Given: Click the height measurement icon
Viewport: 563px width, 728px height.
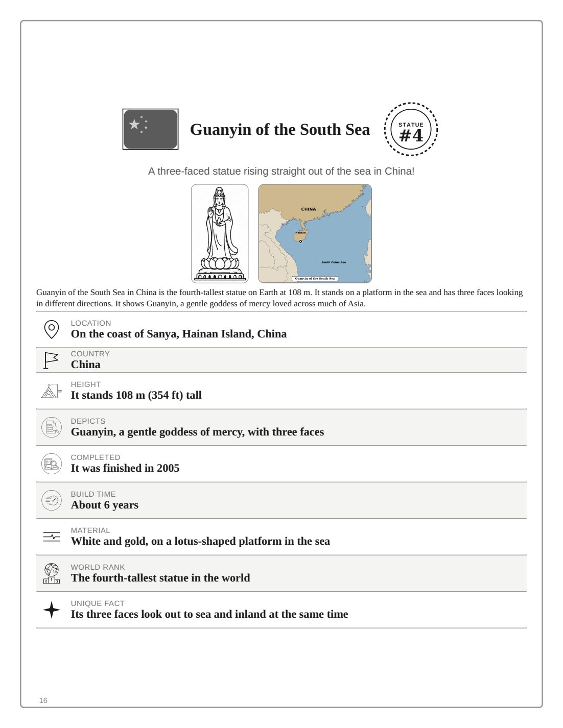Looking at the screenshot, I should pyautogui.click(x=51, y=391).
